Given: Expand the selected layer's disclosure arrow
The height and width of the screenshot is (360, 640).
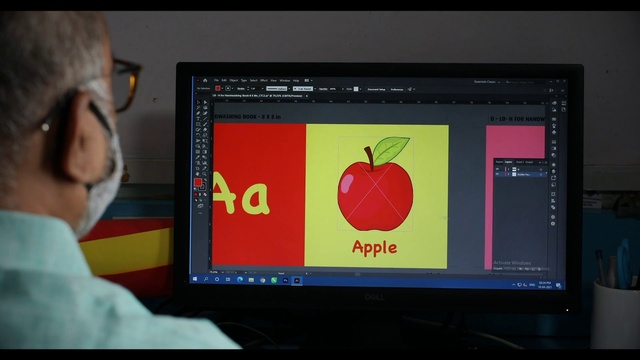Looking at the screenshot, I should point(509,174).
